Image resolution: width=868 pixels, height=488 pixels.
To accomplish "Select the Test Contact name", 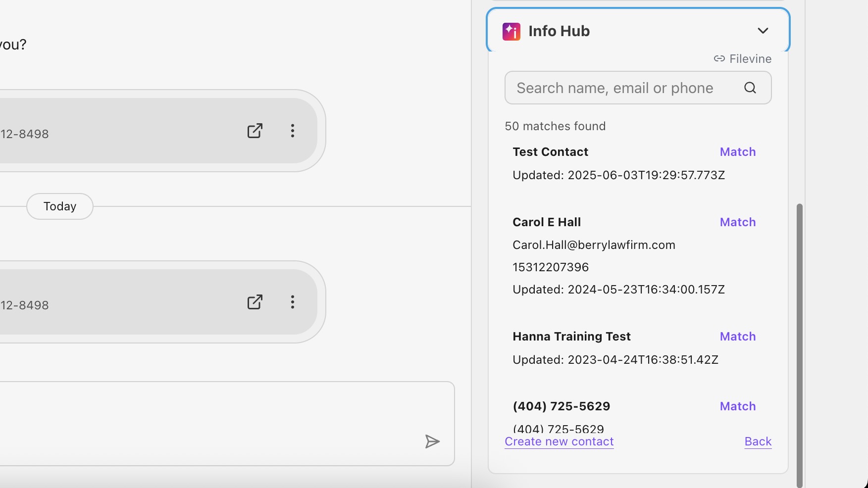I will tap(550, 152).
